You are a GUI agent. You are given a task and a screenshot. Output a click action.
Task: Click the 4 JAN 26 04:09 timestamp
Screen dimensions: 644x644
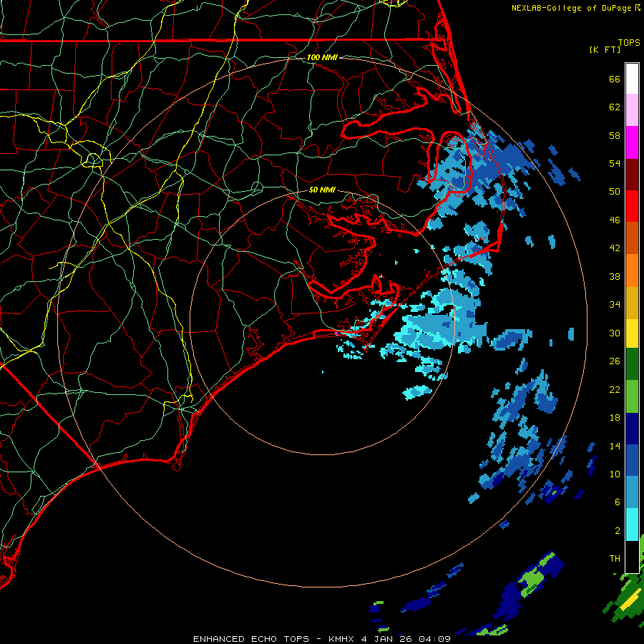pos(406,639)
